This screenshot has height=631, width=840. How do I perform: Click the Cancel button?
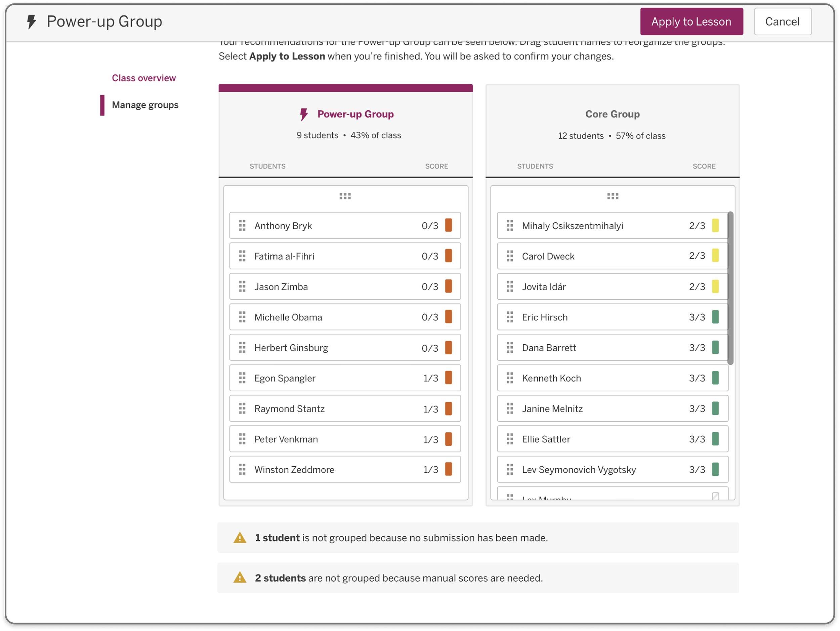[x=783, y=22]
